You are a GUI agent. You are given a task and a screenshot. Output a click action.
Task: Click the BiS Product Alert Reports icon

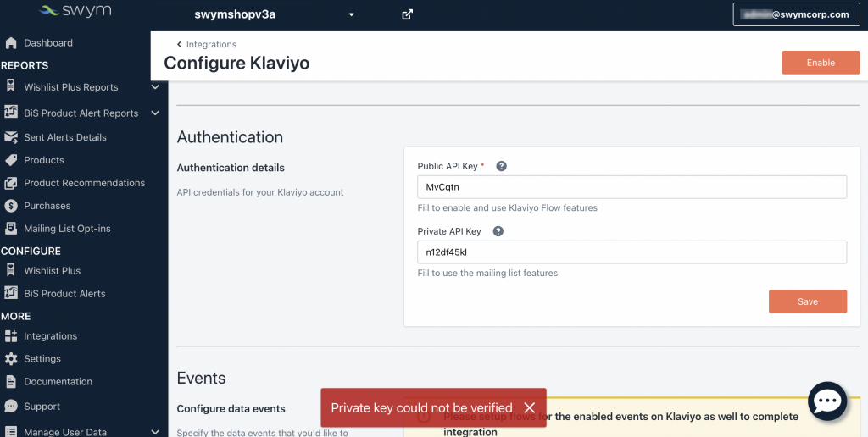[x=10, y=113]
